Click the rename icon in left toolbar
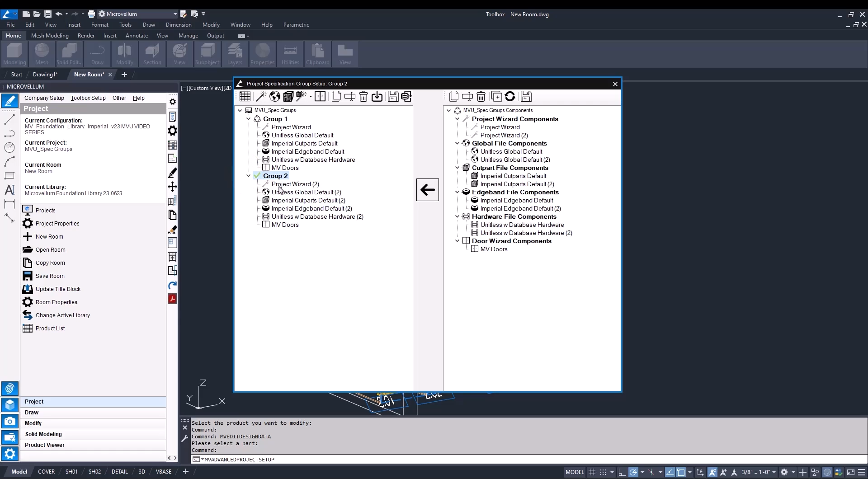The height and width of the screenshot is (479, 868). click(x=350, y=96)
